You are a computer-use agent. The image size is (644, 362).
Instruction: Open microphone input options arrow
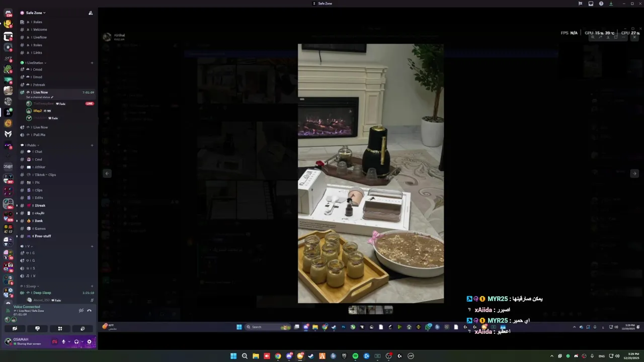[x=69, y=342]
